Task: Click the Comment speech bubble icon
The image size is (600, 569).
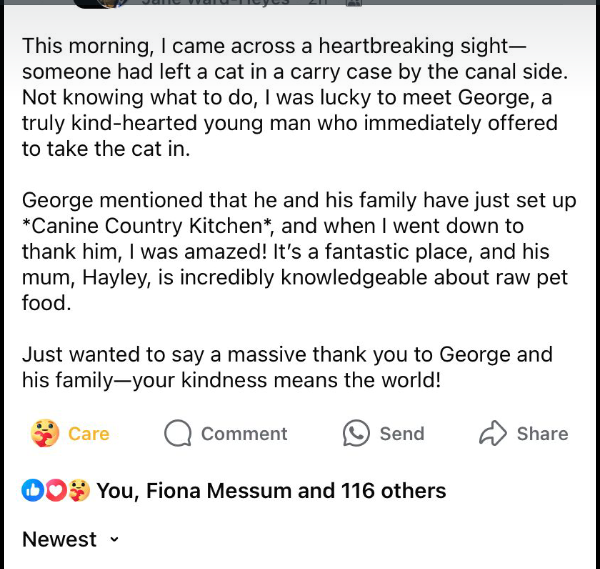Action: pos(178,433)
